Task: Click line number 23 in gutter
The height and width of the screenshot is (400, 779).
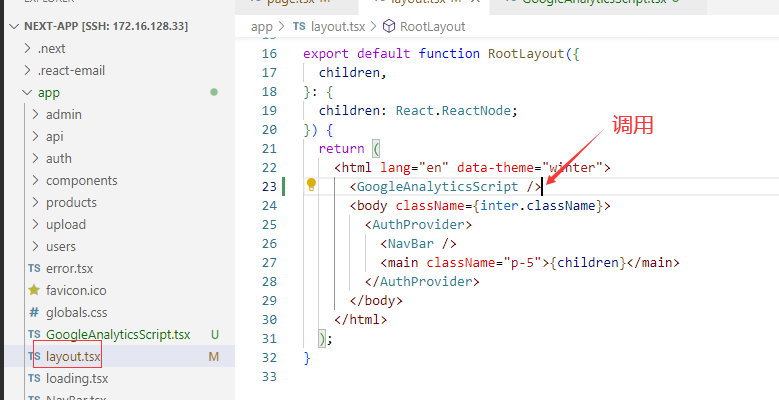Action: (269, 187)
